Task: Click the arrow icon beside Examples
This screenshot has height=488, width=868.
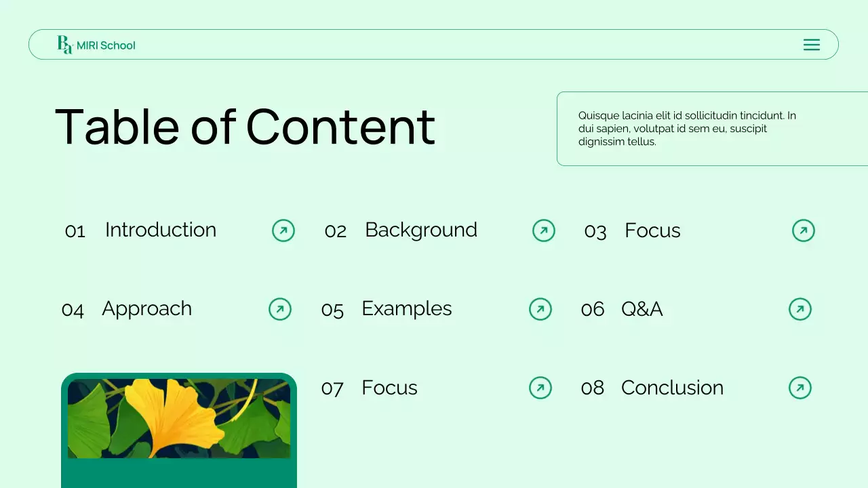Action: click(540, 309)
